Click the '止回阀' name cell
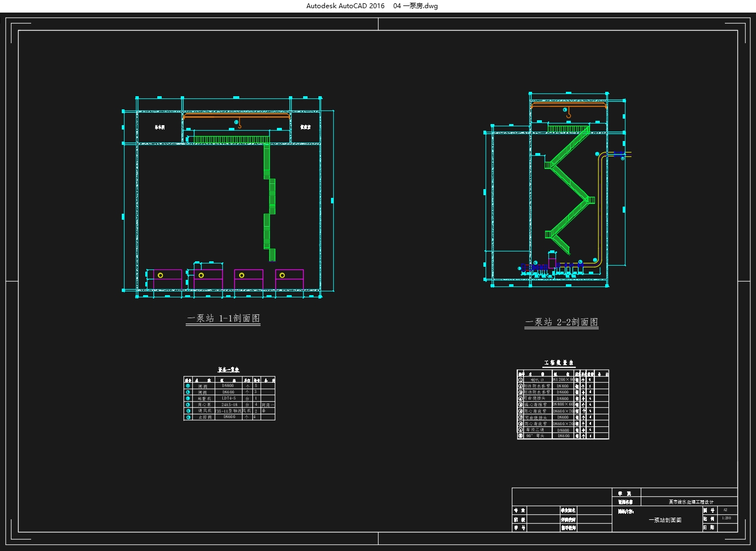 [205, 417]
